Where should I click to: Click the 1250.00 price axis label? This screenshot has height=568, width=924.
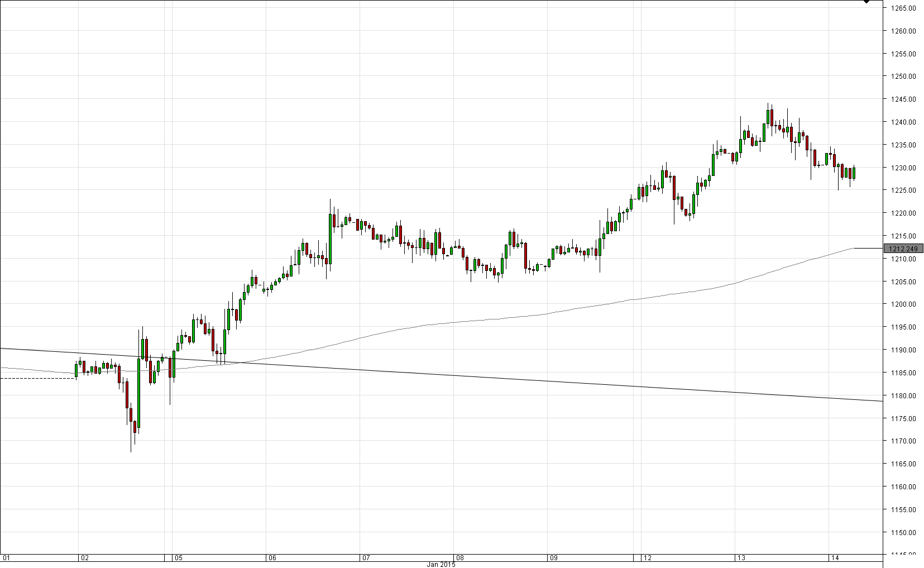903,77
